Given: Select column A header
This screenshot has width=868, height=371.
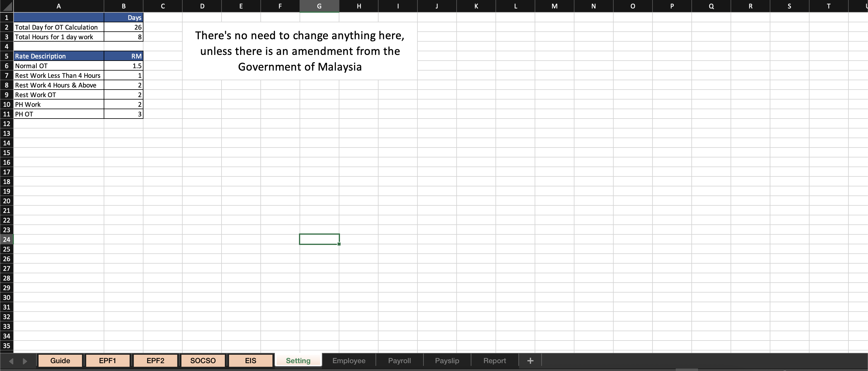Looking at the screenshot, I should pos(59,6).
